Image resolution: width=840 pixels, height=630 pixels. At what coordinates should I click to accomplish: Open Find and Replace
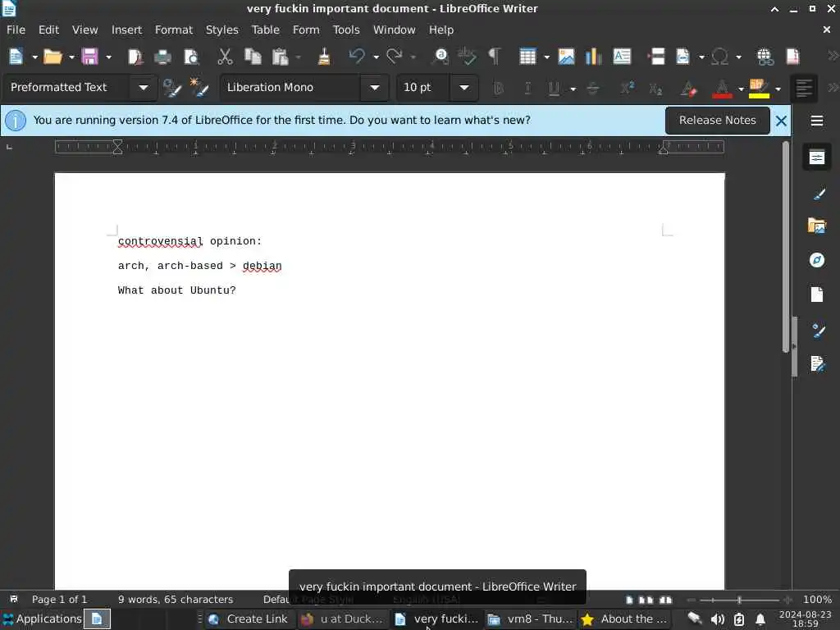point(441,57)
